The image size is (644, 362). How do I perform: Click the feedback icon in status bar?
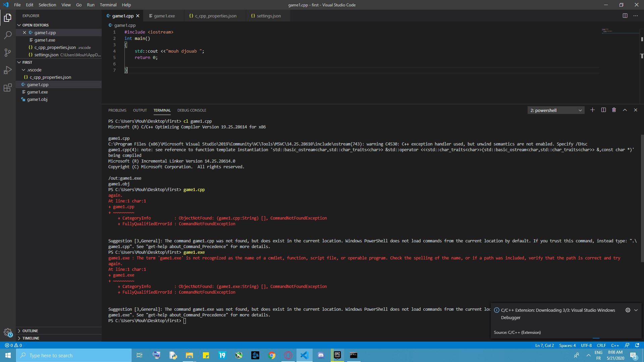[627, 345]
